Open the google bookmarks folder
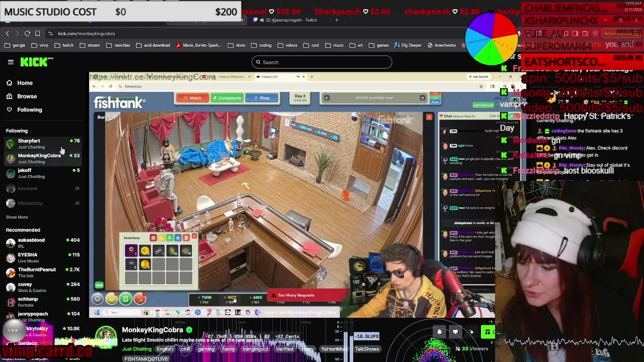Screen dimensions: 644x362 (15, 45)
